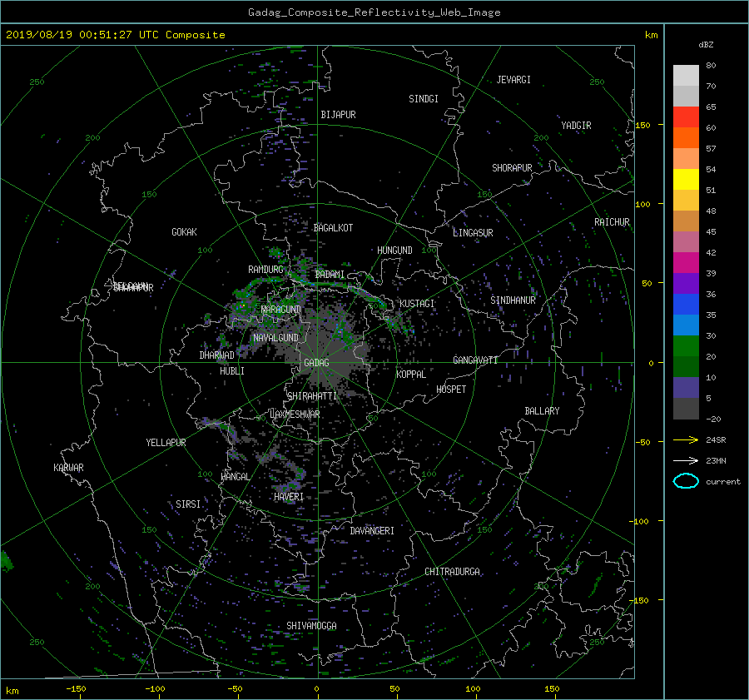The height and width of the screenshot is (700, 749).
Task: Click the BADAMI place label
Action: [330, 275]
